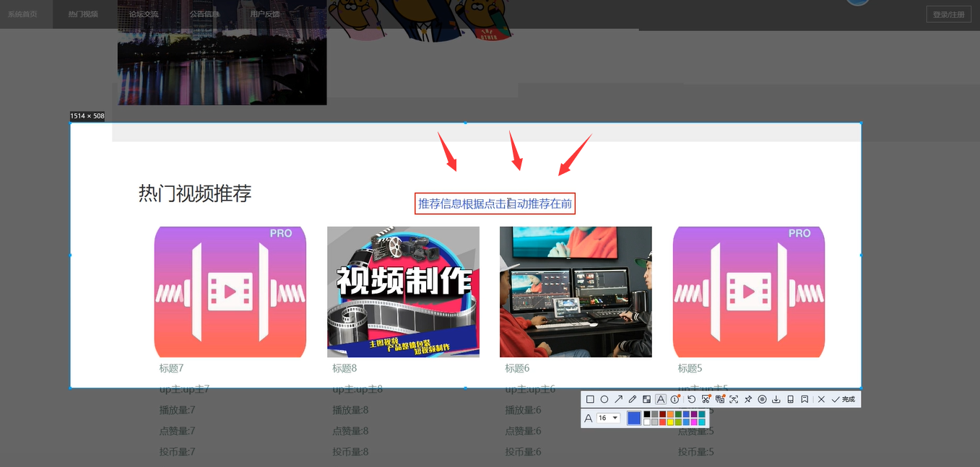Click the 标题8 title text
The height and width of the screenshot is (467, 980).
344,368
